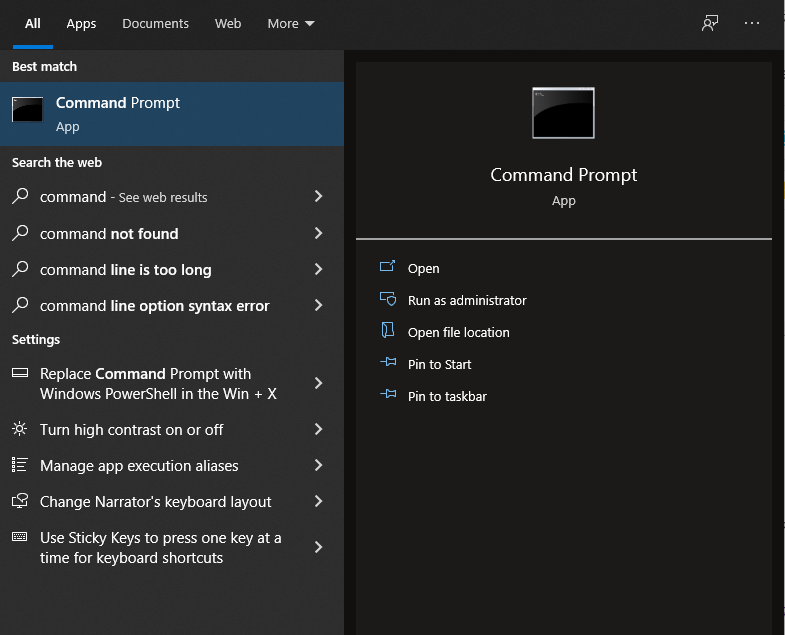Open the three-dot options menu

(x=751, y=23)
